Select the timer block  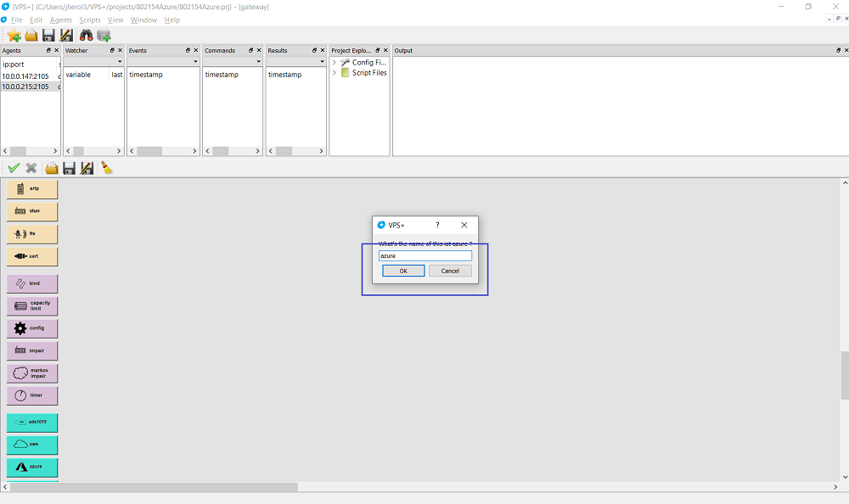point(32,395)
